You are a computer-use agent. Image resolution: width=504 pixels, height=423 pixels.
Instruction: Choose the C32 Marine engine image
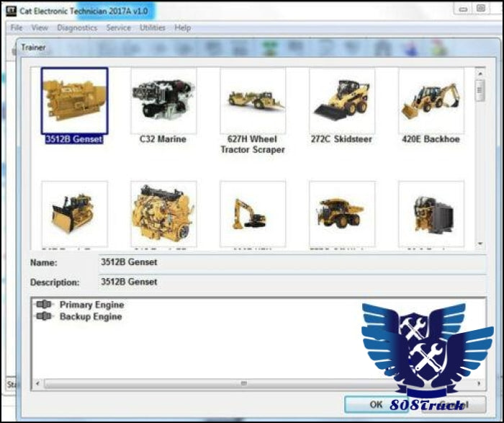tap(163, 101)
